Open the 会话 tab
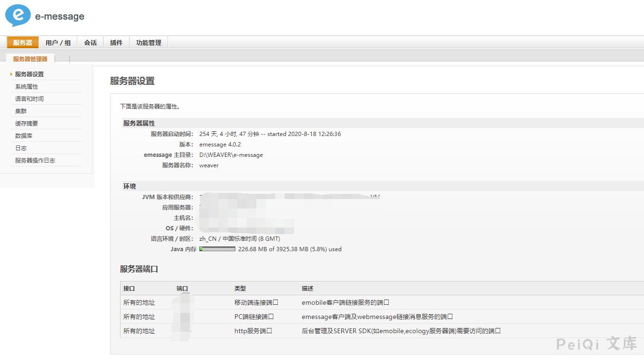The width and height of the screenshot is (644, 364). pyautogui.click(x=90, y=43)
